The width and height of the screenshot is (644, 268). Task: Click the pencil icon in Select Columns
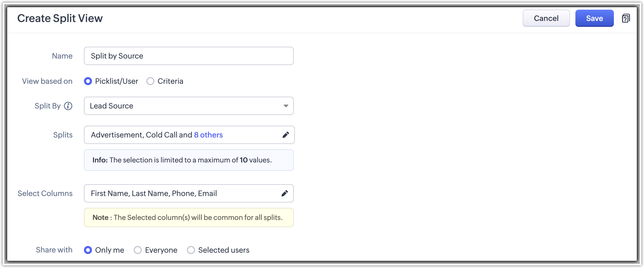pyautogui.click(x=285, y=193)
